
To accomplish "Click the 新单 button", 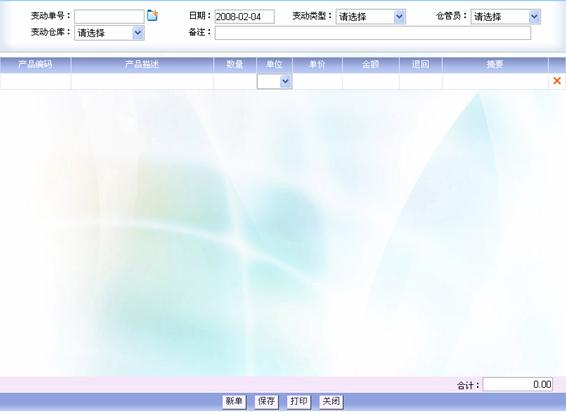I will pyautogui.click(x=234, y=402).
